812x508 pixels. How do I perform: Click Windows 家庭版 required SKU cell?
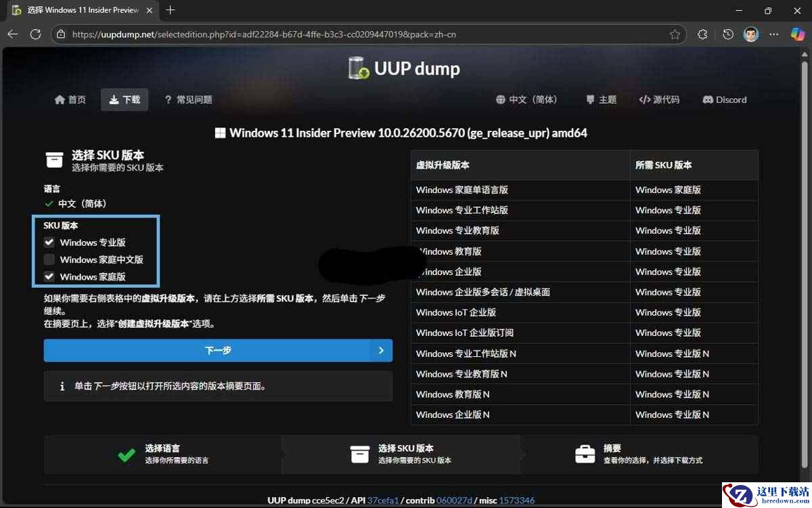(x=694, y=190)
